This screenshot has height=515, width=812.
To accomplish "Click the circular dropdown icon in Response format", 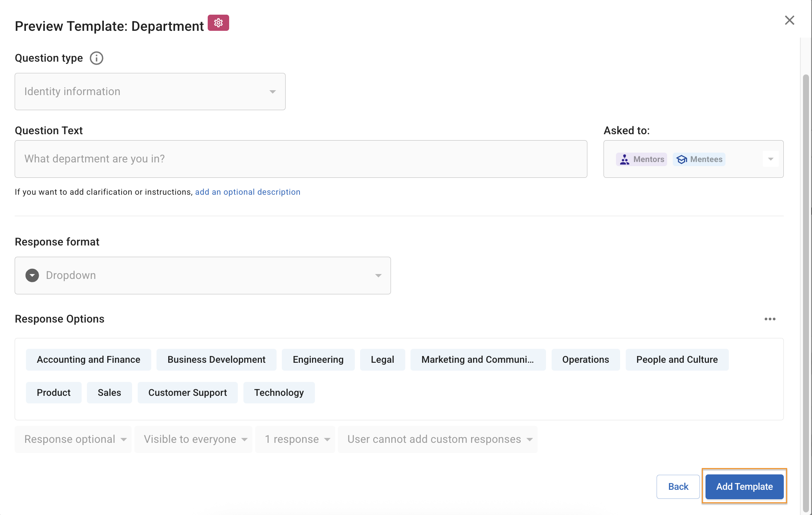I will tap(32, 275).
